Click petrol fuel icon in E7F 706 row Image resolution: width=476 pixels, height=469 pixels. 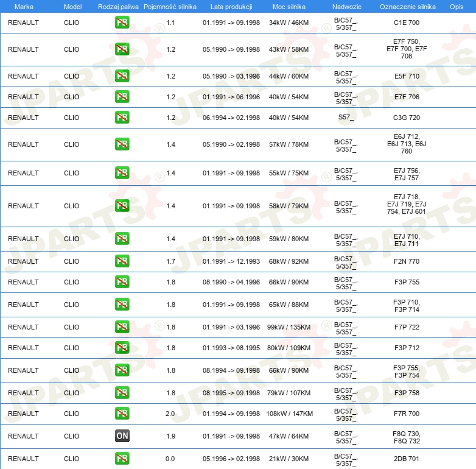(x=122, y=97)
